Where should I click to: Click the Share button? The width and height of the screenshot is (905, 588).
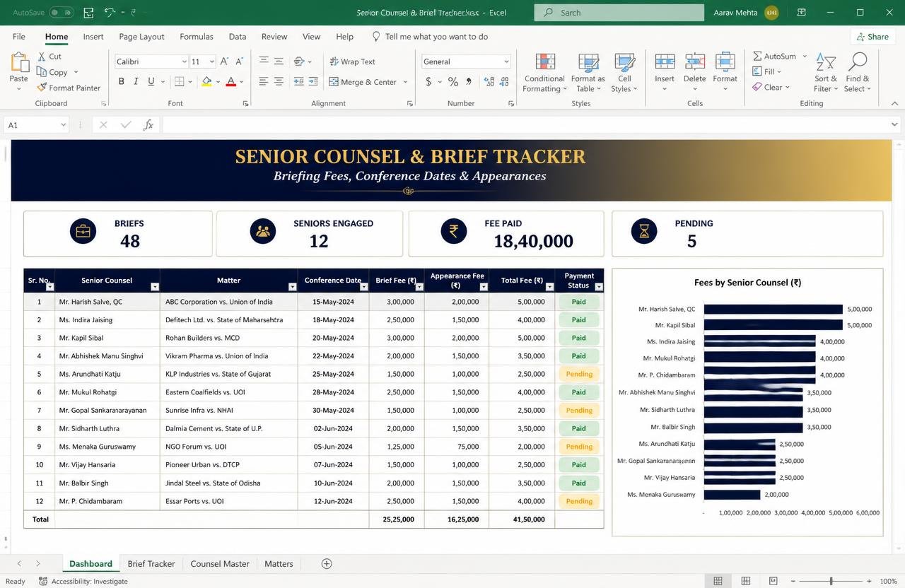pyautogui.click(x=872, y=37)
